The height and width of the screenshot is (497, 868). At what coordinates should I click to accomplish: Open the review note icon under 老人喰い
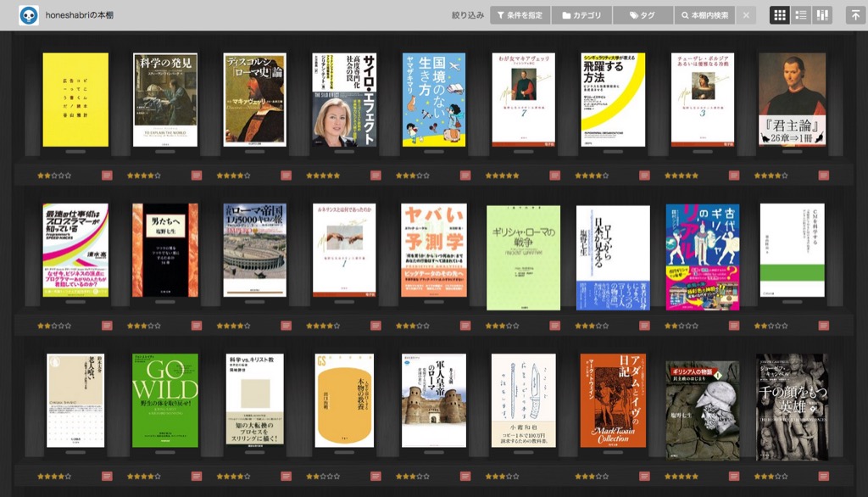[107, 476]
